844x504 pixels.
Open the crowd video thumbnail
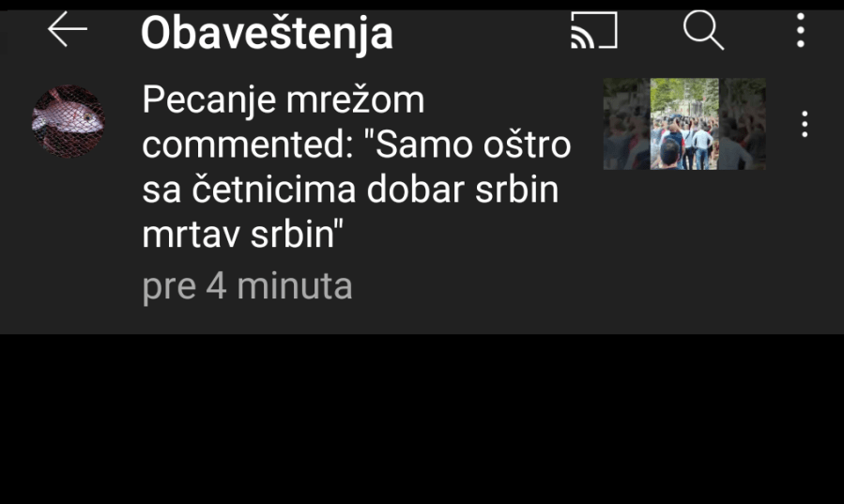[684, 124]
